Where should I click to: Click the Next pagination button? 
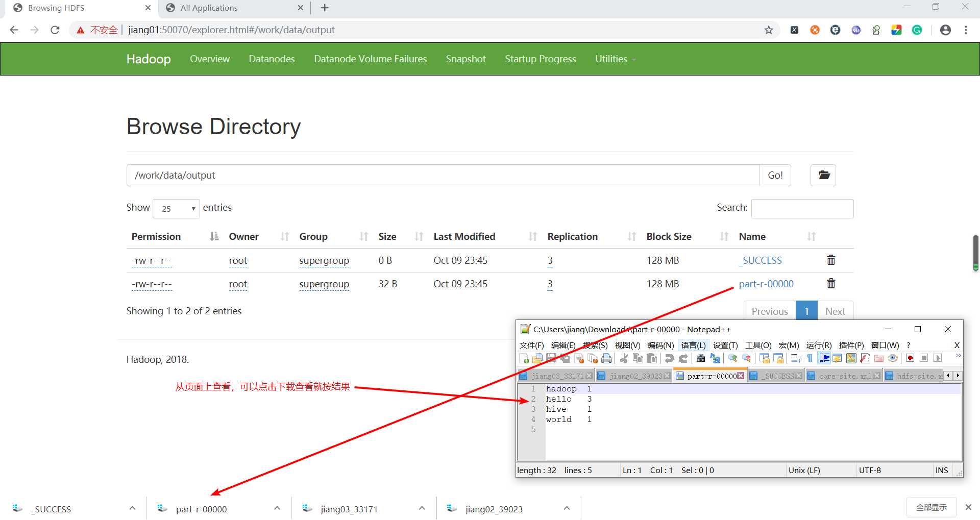point(835,311)
